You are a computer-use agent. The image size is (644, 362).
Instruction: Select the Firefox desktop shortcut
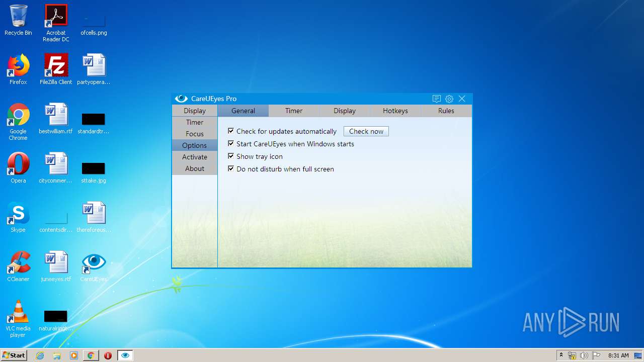click(x=18, y=69)
